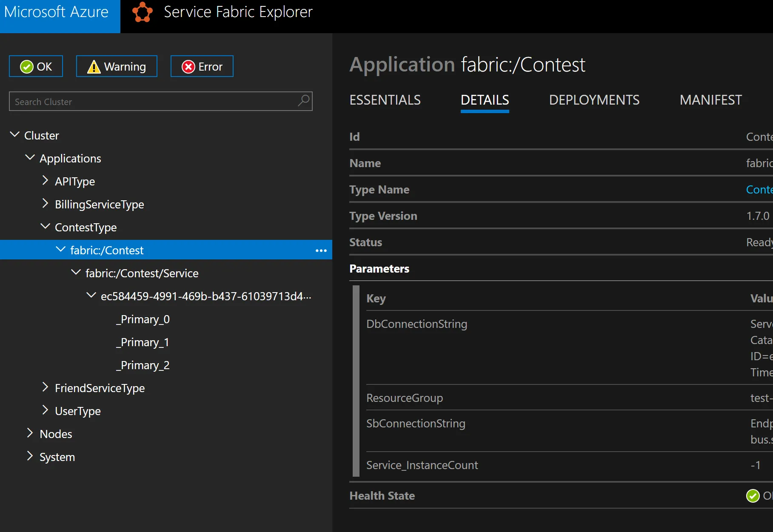Switch to the DEPLOYMENTS tab
Image resolution: width=773 pixels, height=532 pixels.
pos(594,100)
